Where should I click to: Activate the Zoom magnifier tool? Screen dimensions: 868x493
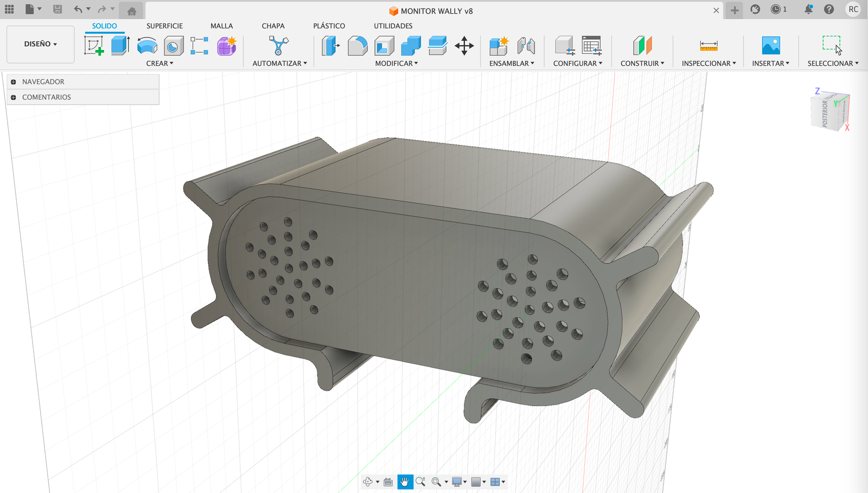tap(420, 482)
